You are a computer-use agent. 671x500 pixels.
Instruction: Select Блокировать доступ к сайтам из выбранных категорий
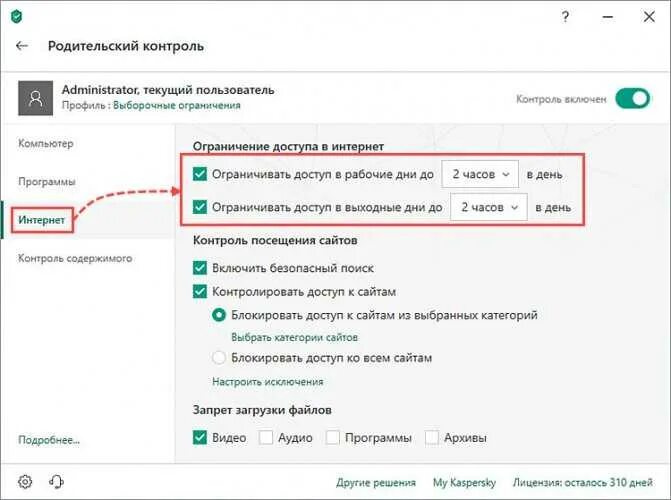(219, 315)
